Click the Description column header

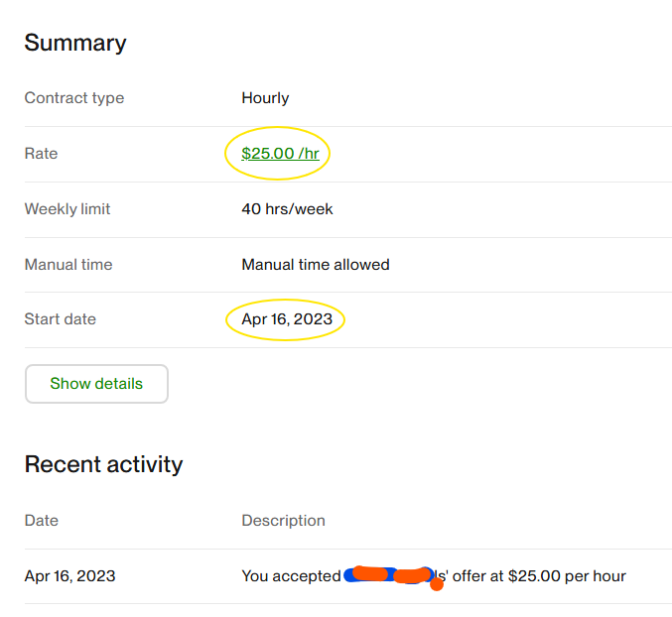pos(283,520)
